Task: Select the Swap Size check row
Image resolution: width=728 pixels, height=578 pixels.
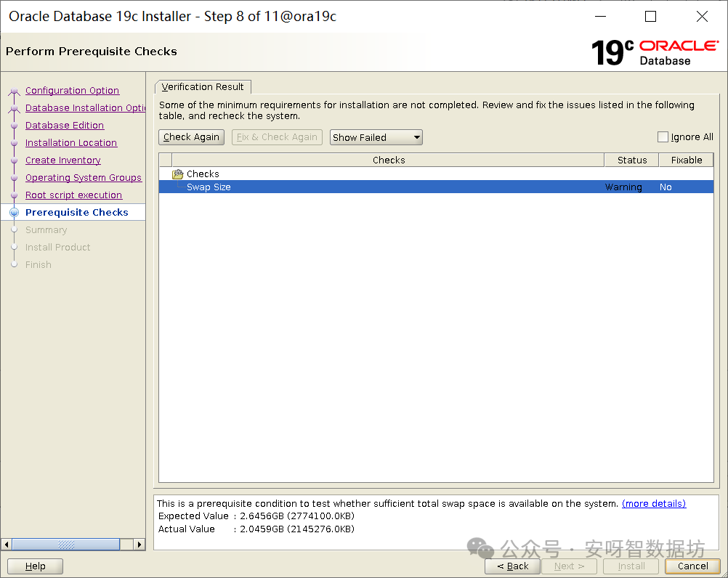Action: pyautogui.click(x=436, y=187)
